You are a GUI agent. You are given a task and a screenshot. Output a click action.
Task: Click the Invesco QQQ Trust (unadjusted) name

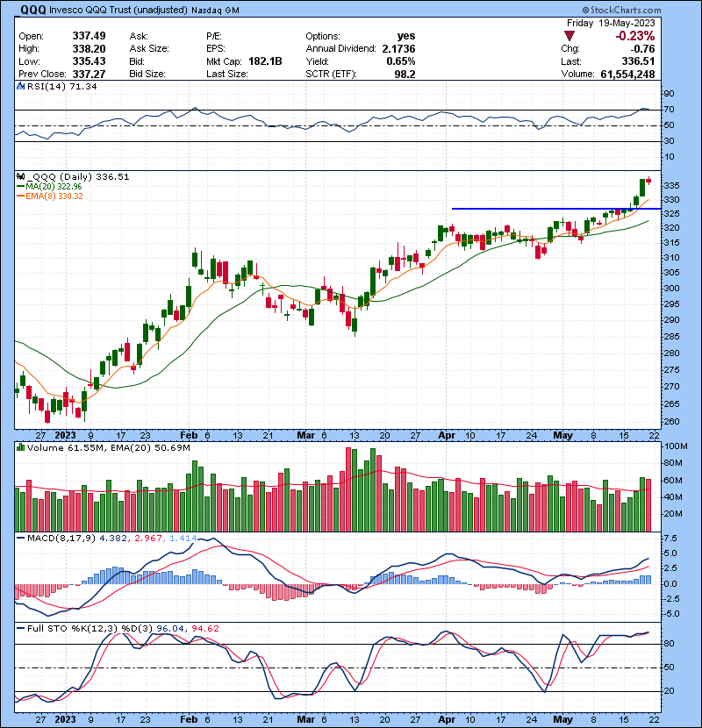click(118, 11)
